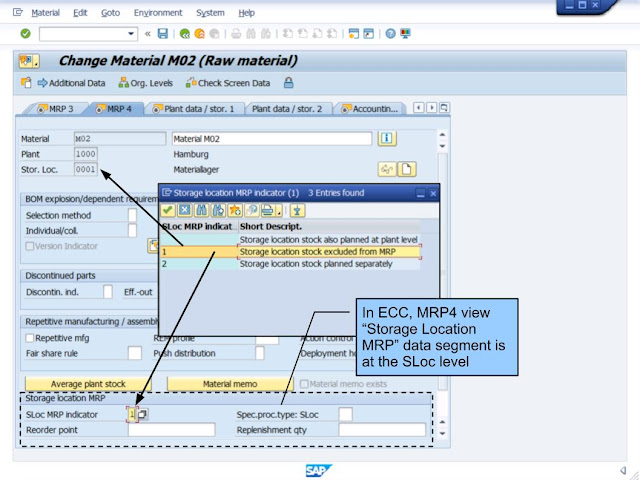
Task: Open the command field dropdown arrow
Action: point(131,33)
